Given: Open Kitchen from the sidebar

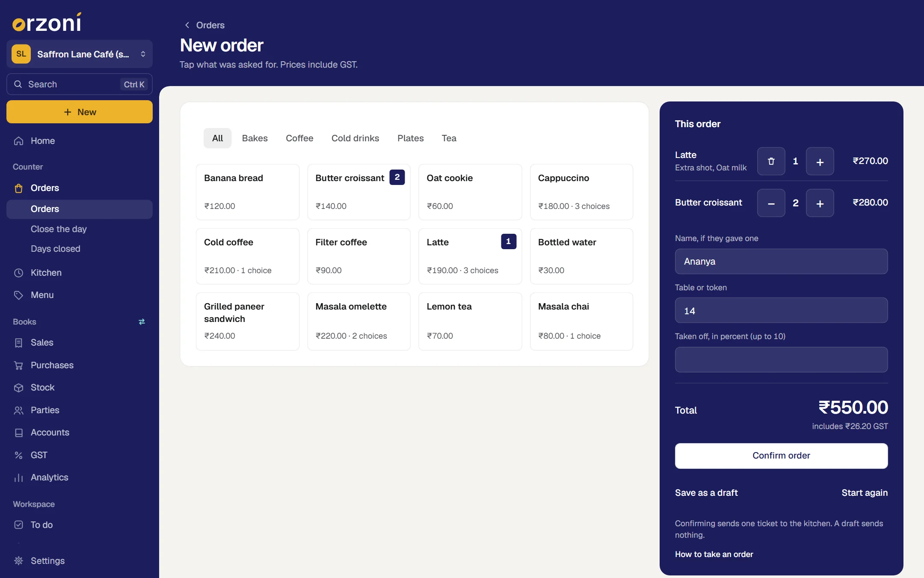Looking at the screenshot, I should point(79,273).
